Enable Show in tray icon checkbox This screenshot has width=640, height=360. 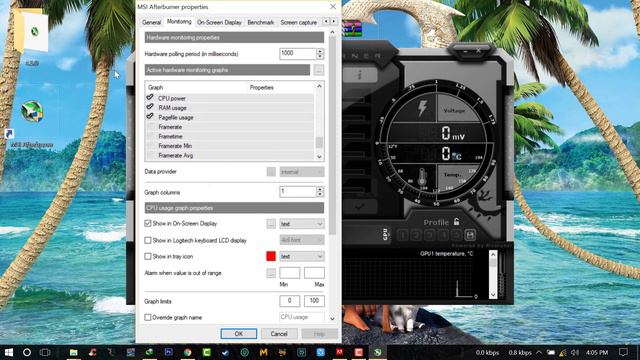(148, 256)
